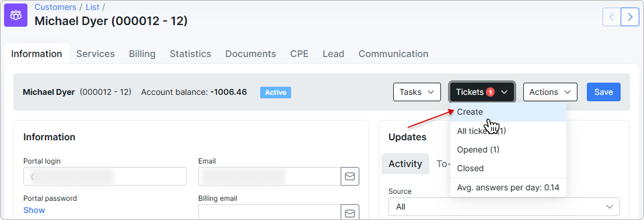The height and width of the screenshot is (220, 644).
Task: Click account balance value -1006.46
Action: pos(228,92)
